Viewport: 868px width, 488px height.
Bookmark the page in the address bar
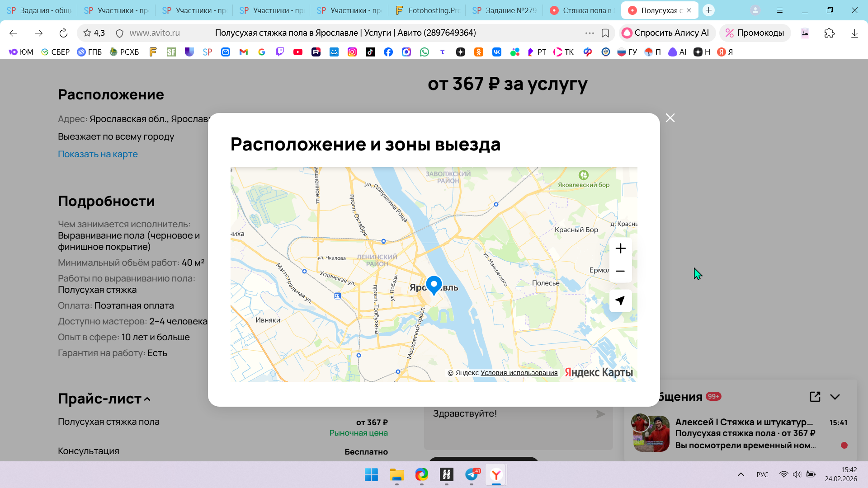(x=605, y=33)
